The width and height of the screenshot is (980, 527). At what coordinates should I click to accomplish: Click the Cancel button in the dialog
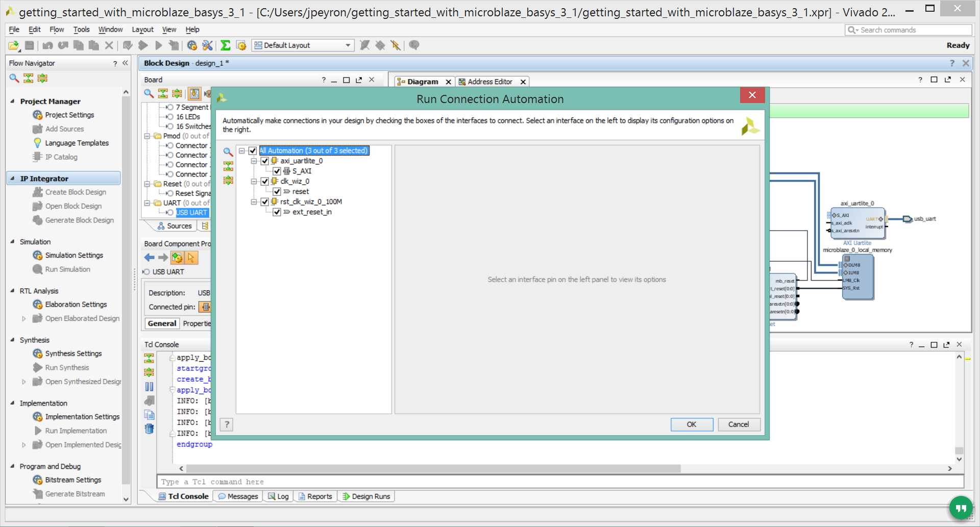point(739,424)
